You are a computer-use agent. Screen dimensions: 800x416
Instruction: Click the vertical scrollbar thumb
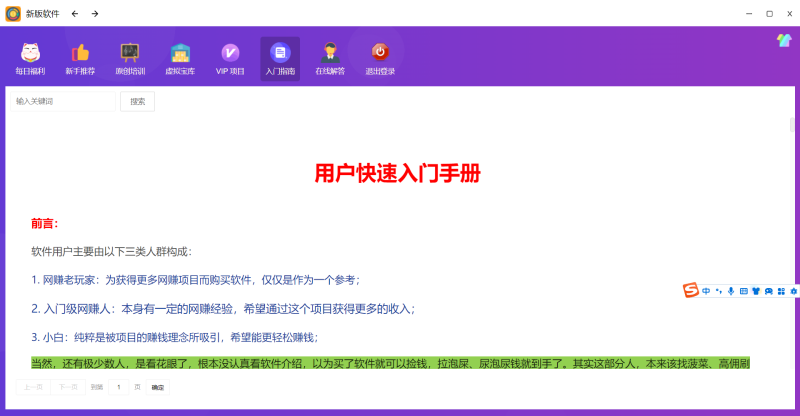coord(792,125)
